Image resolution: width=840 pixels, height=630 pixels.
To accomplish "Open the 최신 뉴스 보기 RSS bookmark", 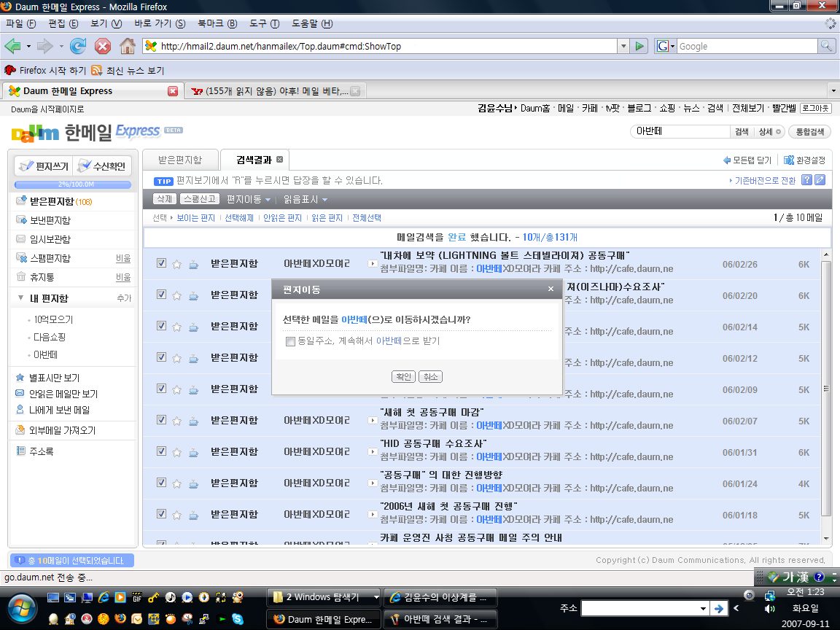I will pyautogui.click(x=128, y=70).
